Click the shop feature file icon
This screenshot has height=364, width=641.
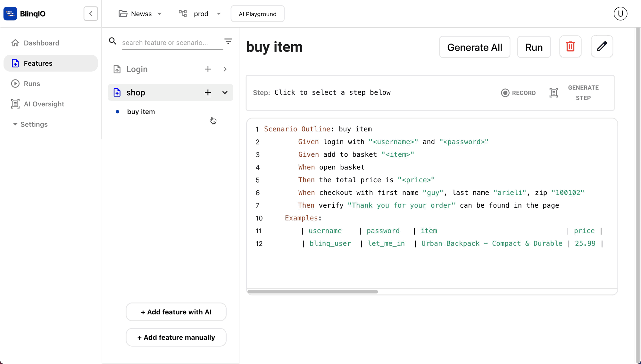(x=117, y=93)
